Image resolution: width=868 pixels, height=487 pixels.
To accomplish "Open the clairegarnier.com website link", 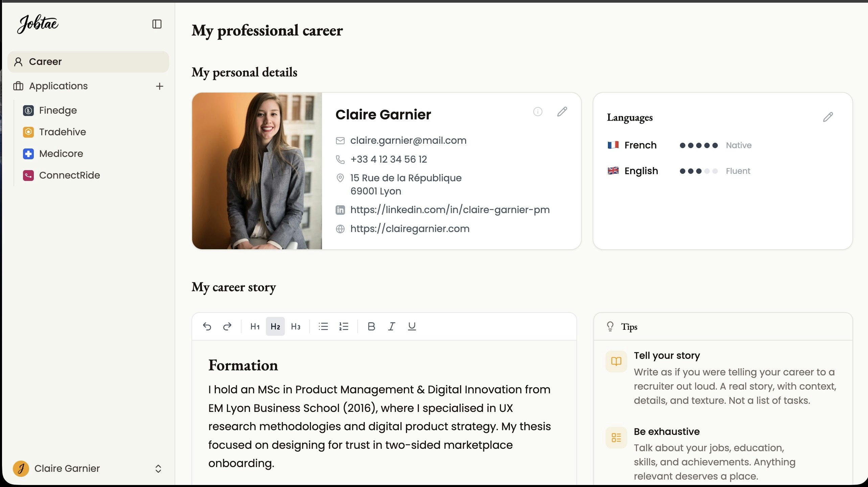I will pyautogui.click(x=410, y=229).
